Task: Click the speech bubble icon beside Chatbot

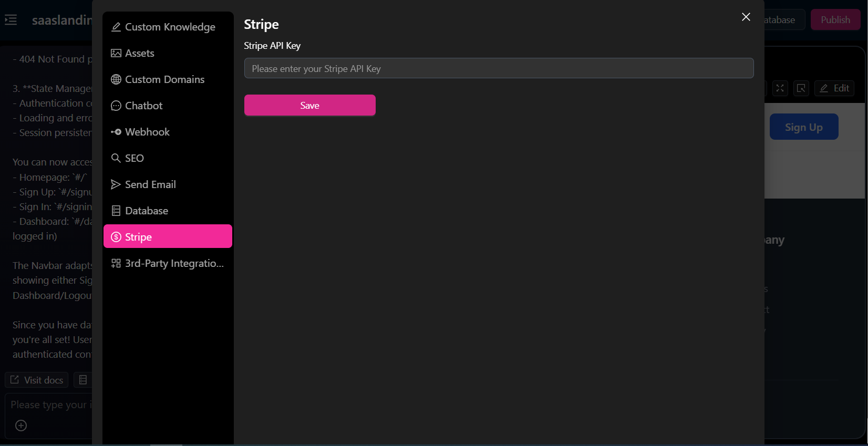Action: (116, 106)
